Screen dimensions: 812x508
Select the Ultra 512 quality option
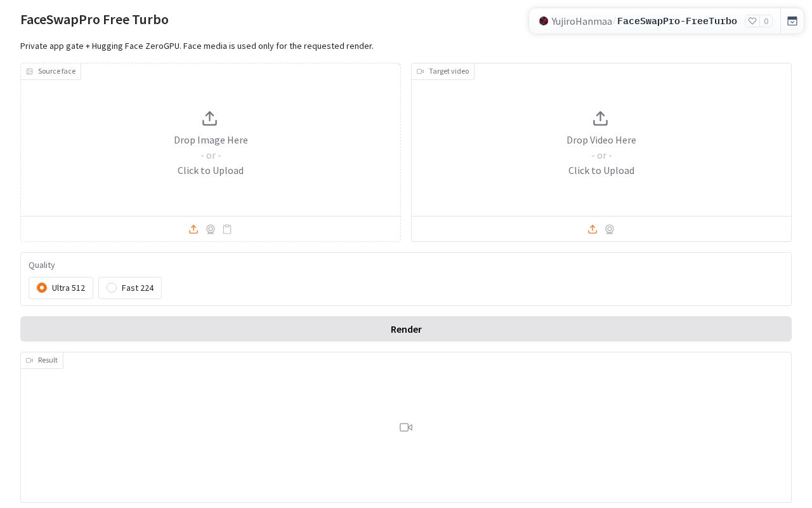point(61,288)
